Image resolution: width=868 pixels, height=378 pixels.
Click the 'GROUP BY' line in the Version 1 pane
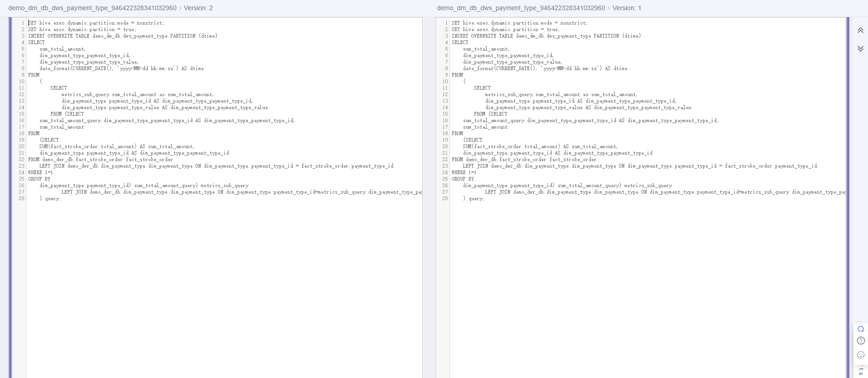tap(463, 179)
